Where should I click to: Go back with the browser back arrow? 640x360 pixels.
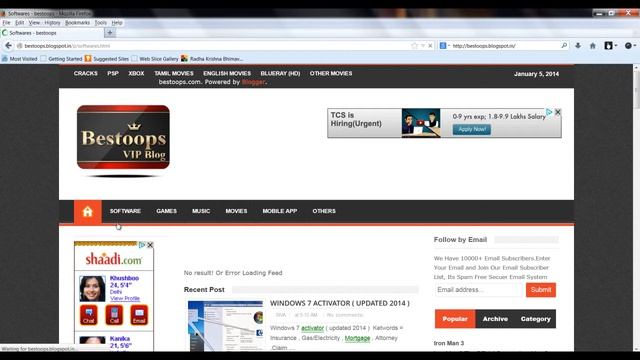(x=9, y=46)
